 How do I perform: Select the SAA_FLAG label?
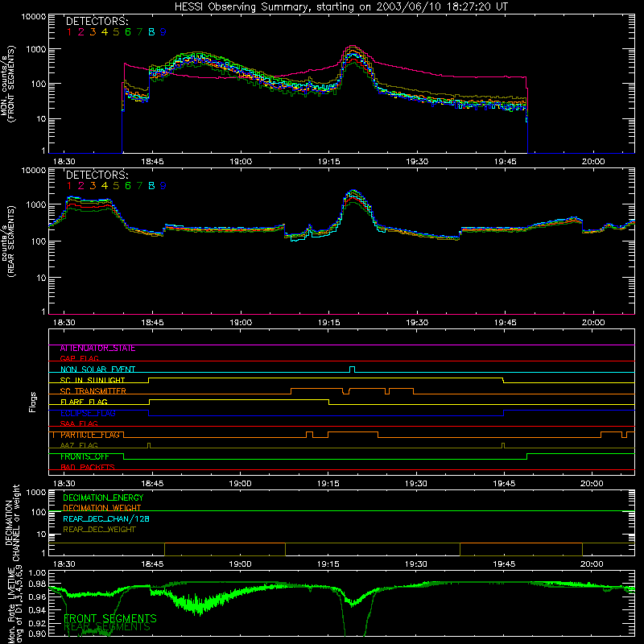coord(79,423)
